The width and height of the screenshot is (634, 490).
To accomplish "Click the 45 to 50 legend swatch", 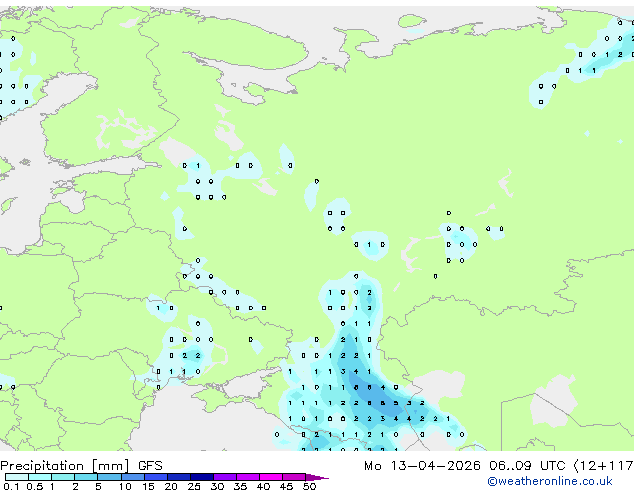I will point(294,477).
